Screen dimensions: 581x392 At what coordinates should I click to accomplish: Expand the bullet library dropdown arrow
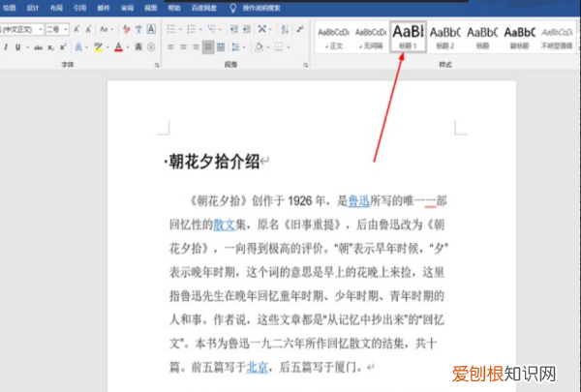pyautogui.click(x=180, y=29)
